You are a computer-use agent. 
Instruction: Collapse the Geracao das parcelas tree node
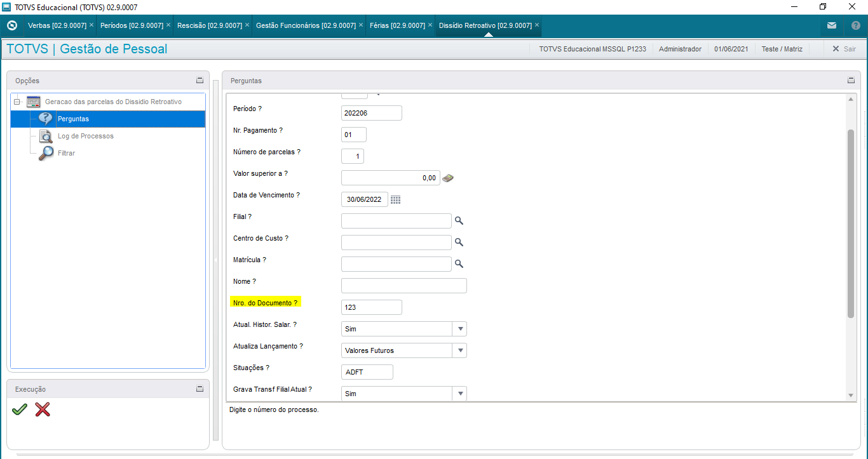[x=17, y=102]
